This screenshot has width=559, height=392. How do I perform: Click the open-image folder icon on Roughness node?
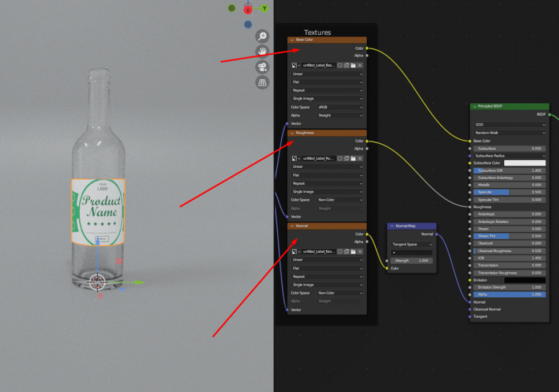click(354, 158)
